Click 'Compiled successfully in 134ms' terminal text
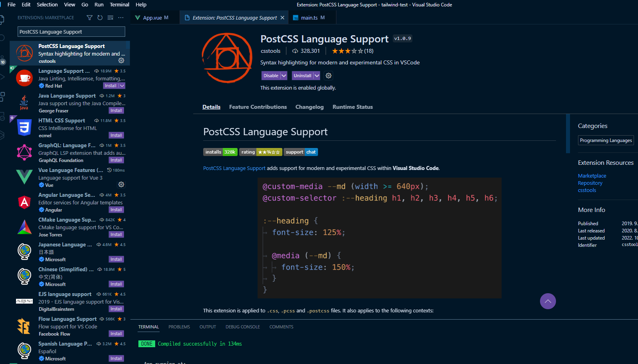 200,344
